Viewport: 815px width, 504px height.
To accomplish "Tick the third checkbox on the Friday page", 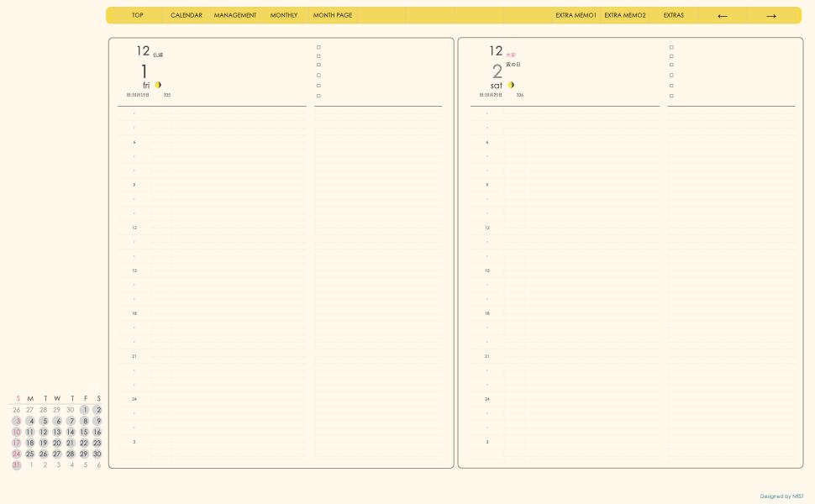I will [x=318, y=65].
